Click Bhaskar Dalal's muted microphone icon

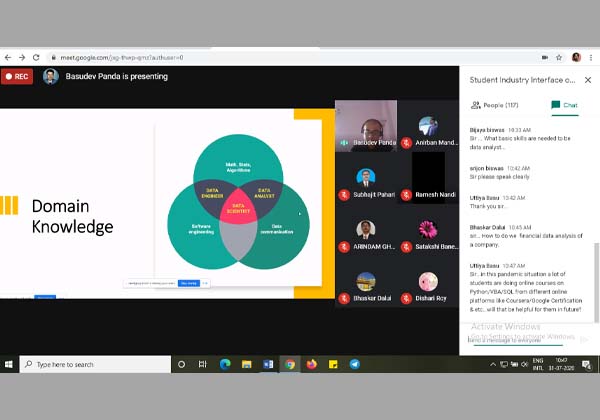pos(344,298)
